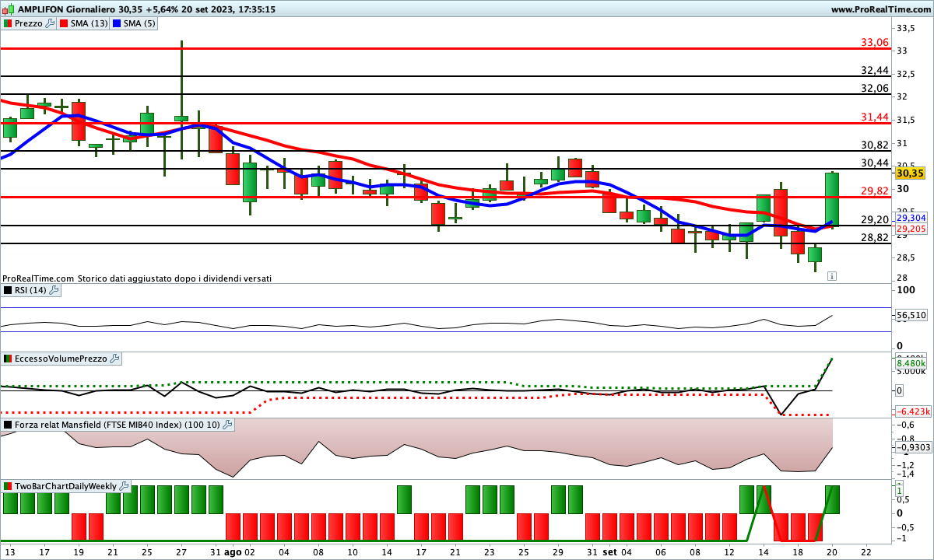
Task: Click the blue 29,304 SMA value tag
Action: tap(911, 218)
